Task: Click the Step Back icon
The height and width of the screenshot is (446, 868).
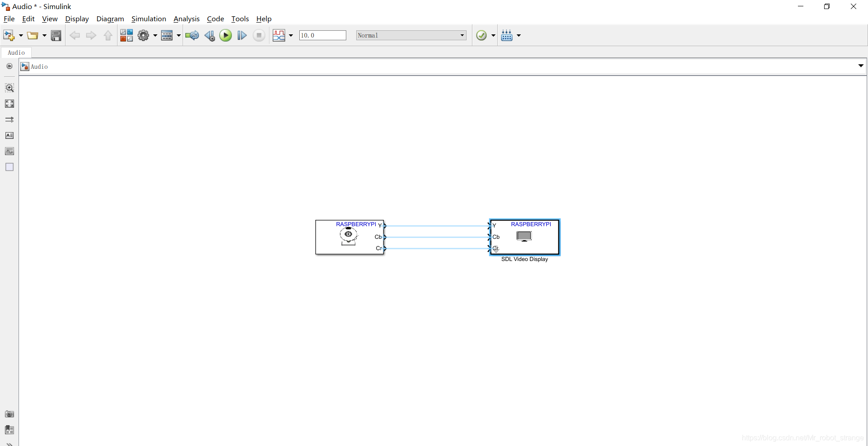Action: coord(209,35)
